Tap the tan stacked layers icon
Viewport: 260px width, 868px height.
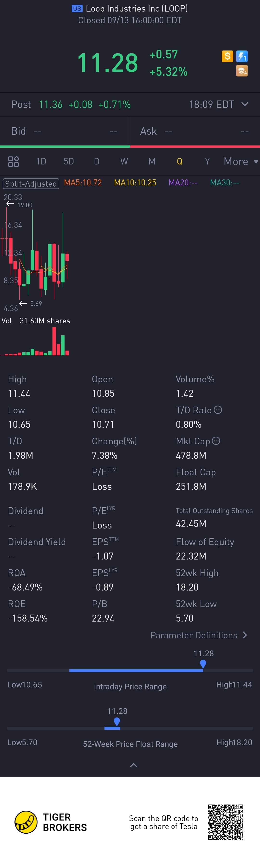242,71
